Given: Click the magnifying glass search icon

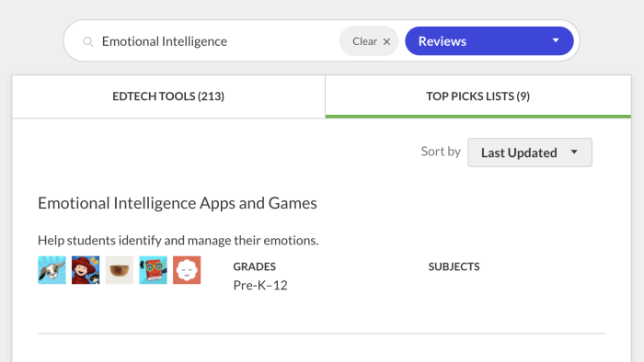Looking at the screenshot, I should click(88, 41).
